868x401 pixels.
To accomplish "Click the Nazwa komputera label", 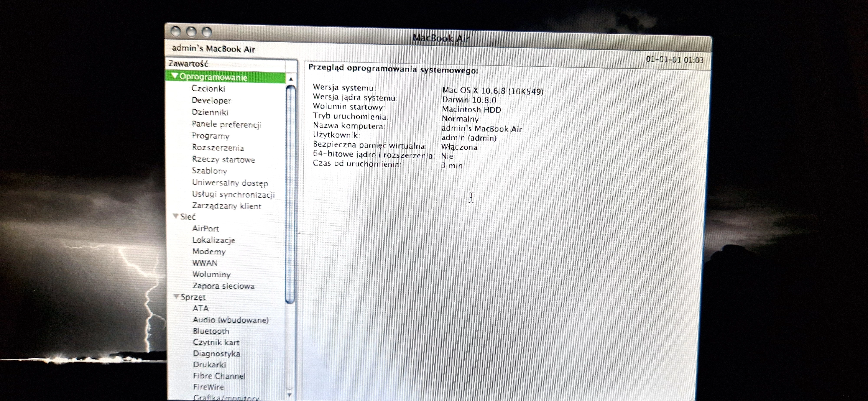I will tap(349, 126).
